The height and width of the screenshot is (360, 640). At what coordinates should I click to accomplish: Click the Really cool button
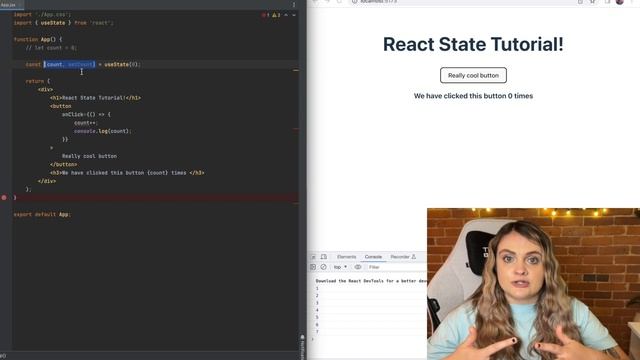(x=473, y=76)
